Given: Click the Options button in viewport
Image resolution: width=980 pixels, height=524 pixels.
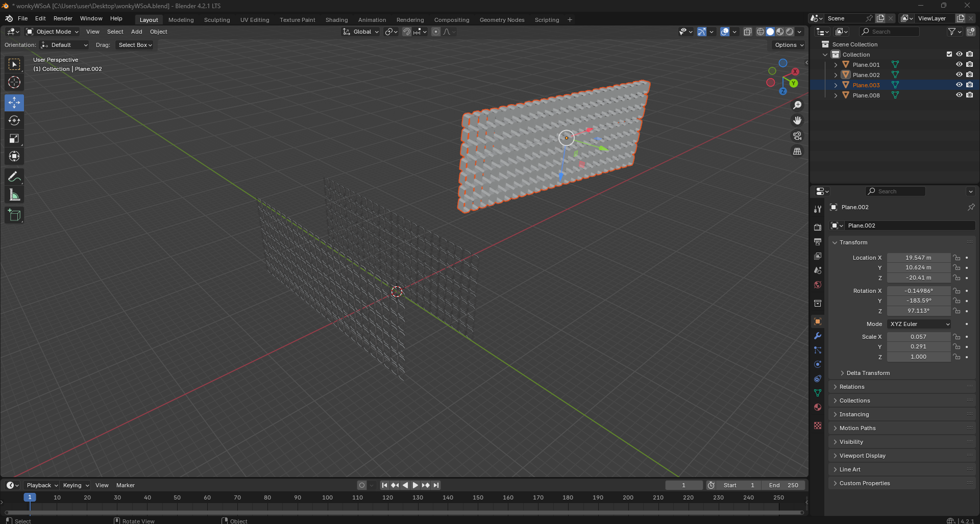Looking at the screenshot, I should (x=789, y=45).
